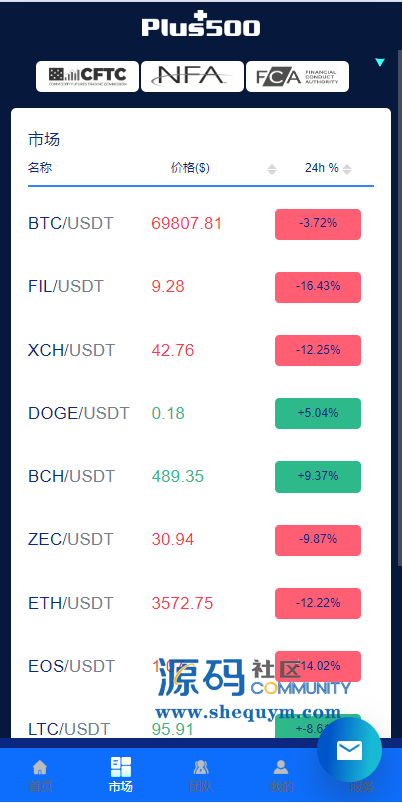The image size is (402, 803).
Task: Click the CFTC regulator badge
Action: coord(88,77)
